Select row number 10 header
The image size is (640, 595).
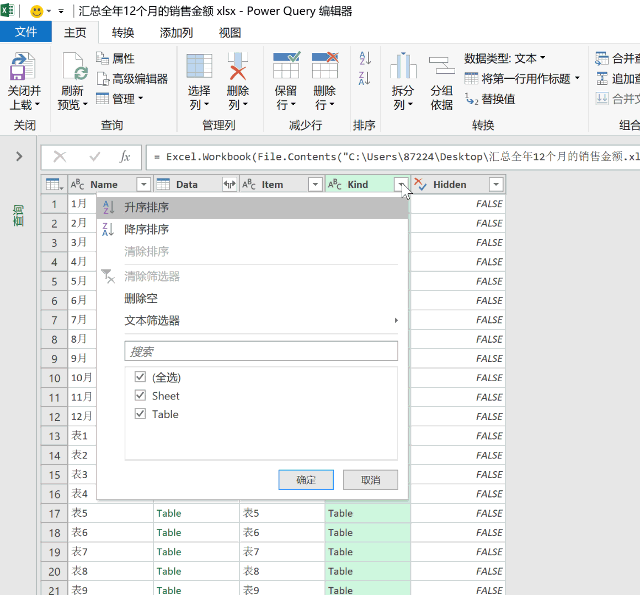(54, 378)
